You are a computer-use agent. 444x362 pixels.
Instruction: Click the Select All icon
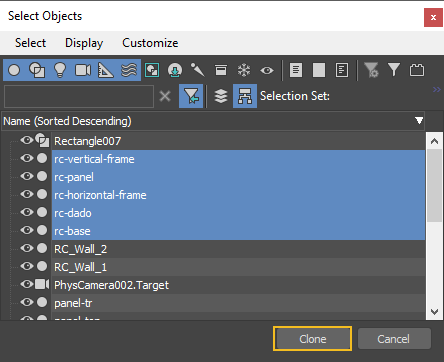[x=296, y=70]
